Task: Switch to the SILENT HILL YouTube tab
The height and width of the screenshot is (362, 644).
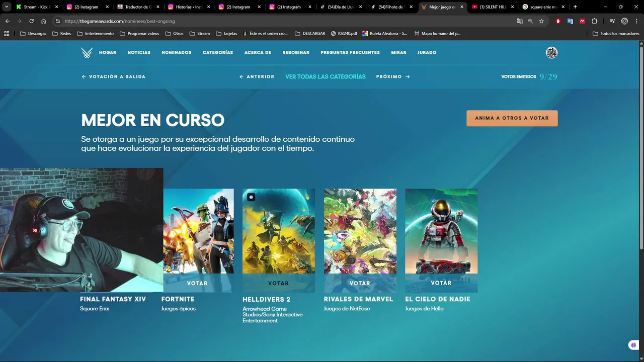Action: click(x=492, y=7)
